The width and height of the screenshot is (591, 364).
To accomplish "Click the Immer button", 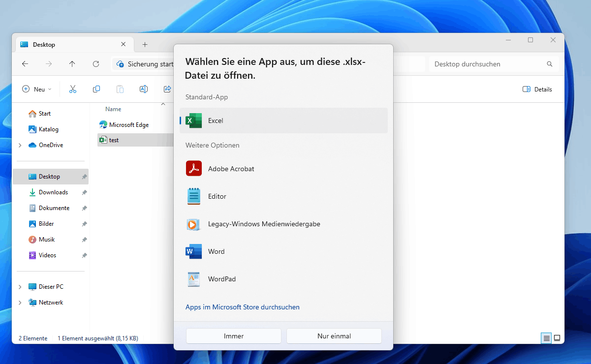I will pyautogui.click(x=234, y=336).
